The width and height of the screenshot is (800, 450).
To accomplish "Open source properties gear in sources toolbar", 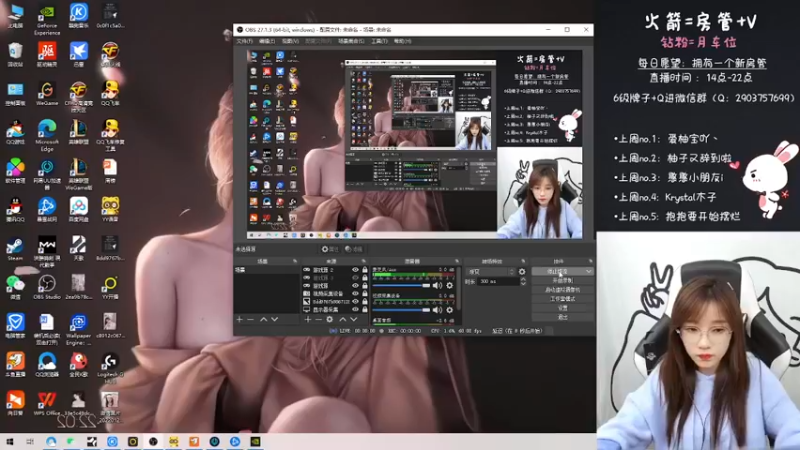I will coord(330,319).
